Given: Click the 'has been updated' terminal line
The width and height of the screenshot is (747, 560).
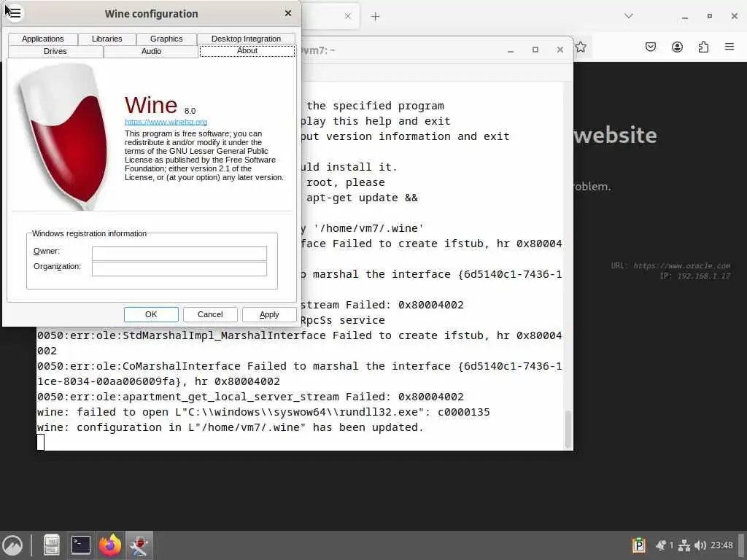Looking at the screenshot, I should coord(230,427).
